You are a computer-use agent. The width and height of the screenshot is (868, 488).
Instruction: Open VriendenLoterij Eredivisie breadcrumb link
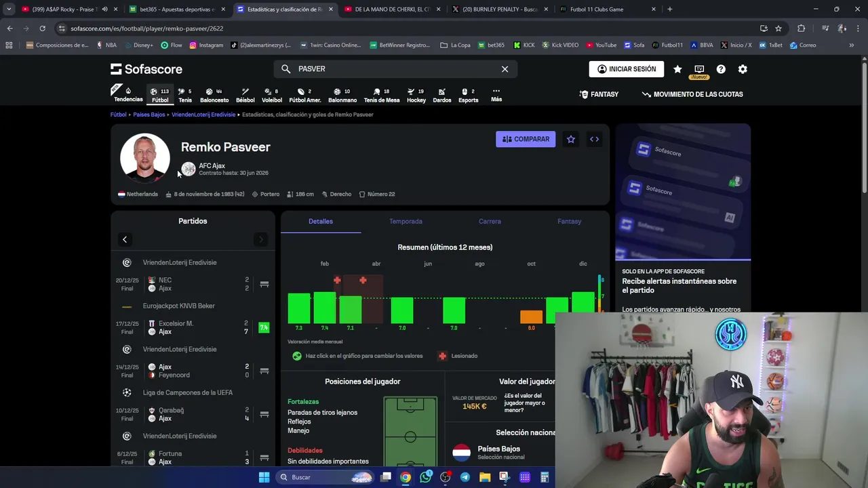203,115
